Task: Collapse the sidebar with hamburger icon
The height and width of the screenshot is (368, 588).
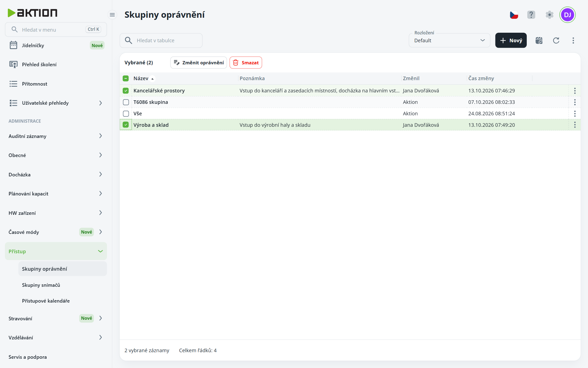Action: click(112, 15)
